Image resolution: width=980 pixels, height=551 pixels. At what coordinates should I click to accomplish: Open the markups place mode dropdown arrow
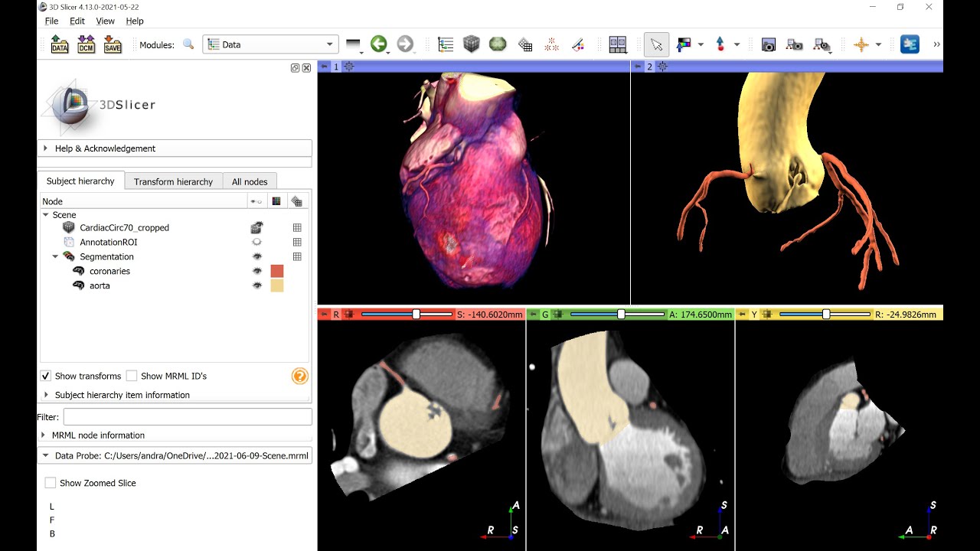click(737, 44)
